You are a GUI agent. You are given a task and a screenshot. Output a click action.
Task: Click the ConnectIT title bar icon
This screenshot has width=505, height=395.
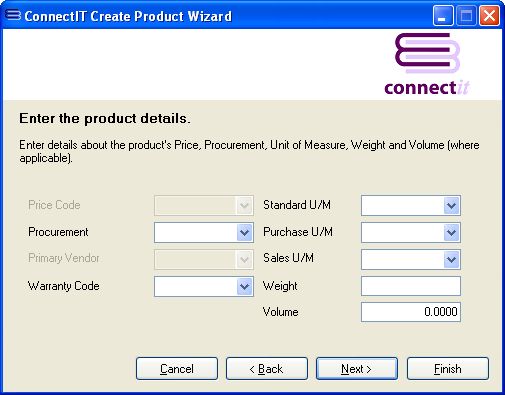[x=13, y=15]
